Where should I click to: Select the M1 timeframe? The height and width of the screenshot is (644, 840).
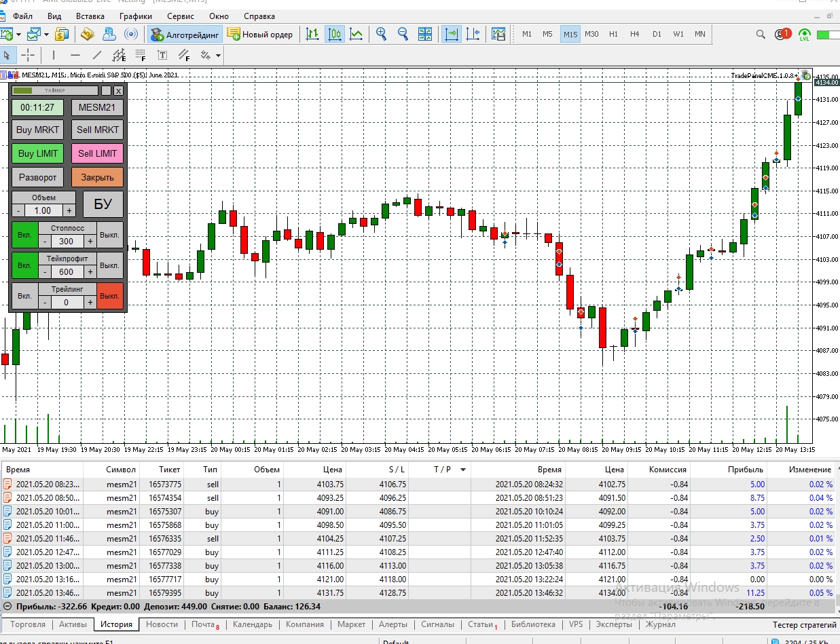(527, 34)
